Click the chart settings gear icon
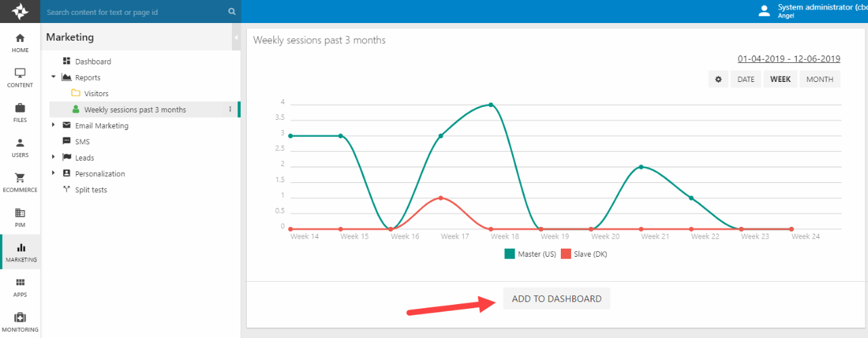 (718, 79)
